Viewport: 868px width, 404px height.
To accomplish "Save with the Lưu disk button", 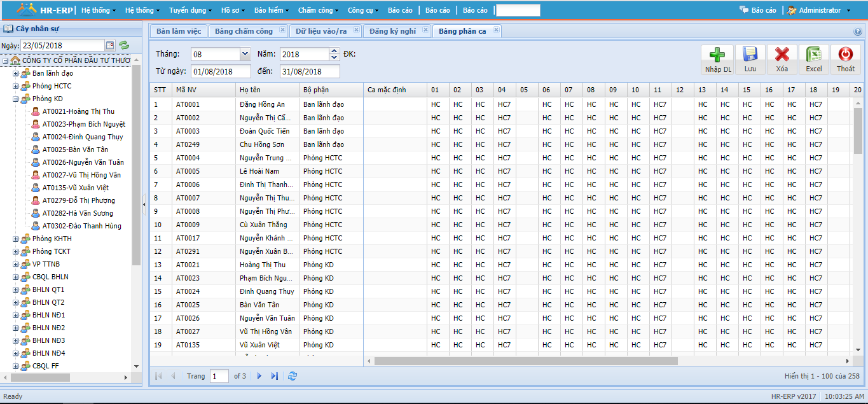I will coord(750,60).
